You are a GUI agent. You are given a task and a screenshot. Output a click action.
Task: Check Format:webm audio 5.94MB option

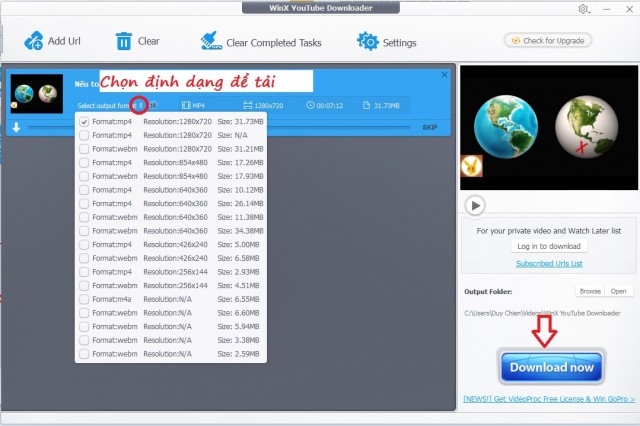tap(84, 326)
